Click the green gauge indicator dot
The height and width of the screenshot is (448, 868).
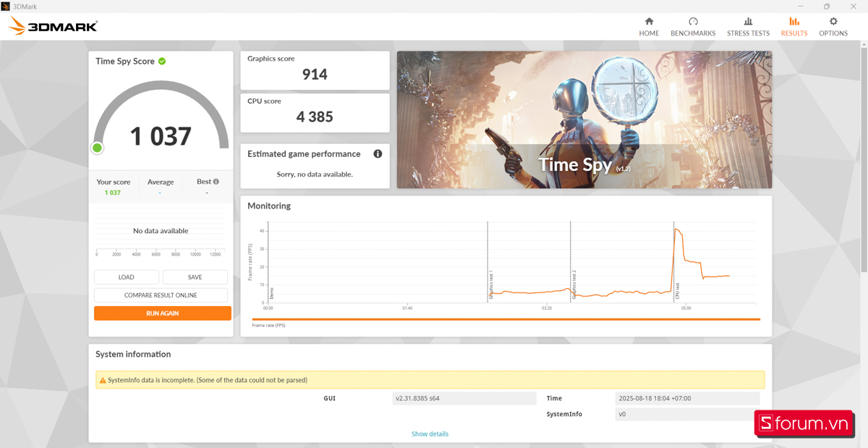click(x=97, y=148)
